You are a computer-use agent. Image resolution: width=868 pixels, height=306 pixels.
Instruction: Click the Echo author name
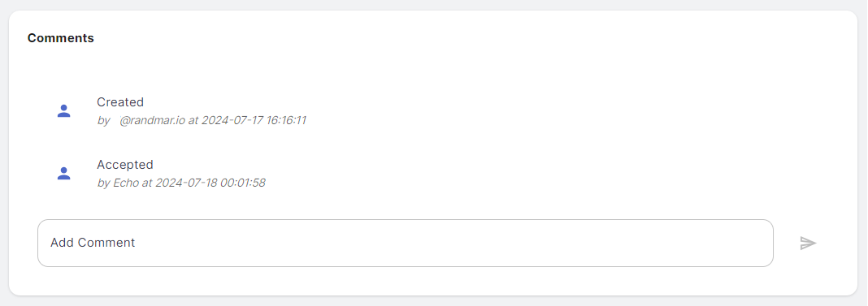tap(126, 183)
